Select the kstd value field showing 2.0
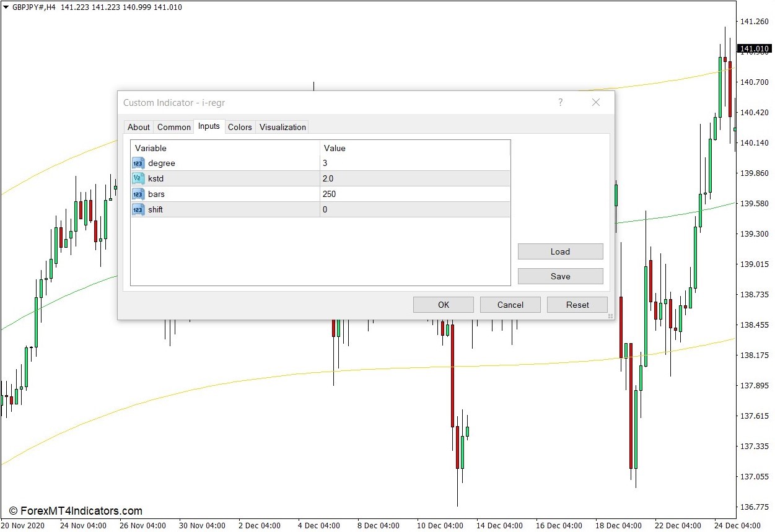 click(415, 179)
